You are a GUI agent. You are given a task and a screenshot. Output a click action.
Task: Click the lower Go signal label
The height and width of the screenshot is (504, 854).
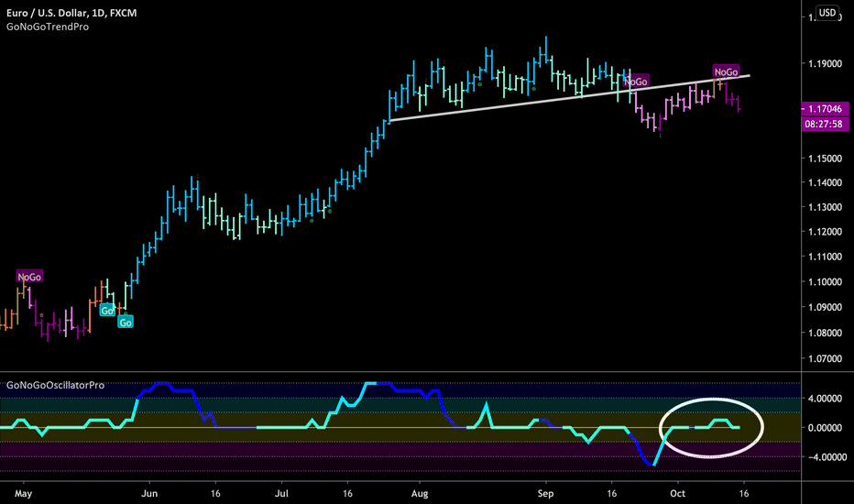pos(126,323)
